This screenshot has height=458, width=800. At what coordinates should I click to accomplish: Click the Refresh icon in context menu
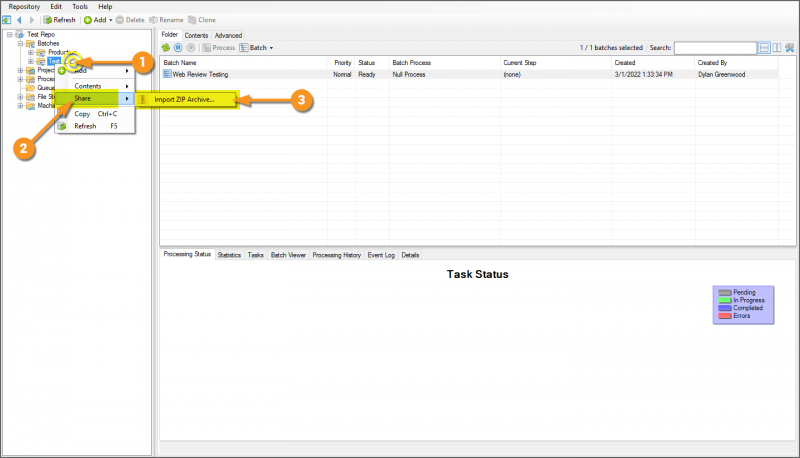(x=62, y=126)
